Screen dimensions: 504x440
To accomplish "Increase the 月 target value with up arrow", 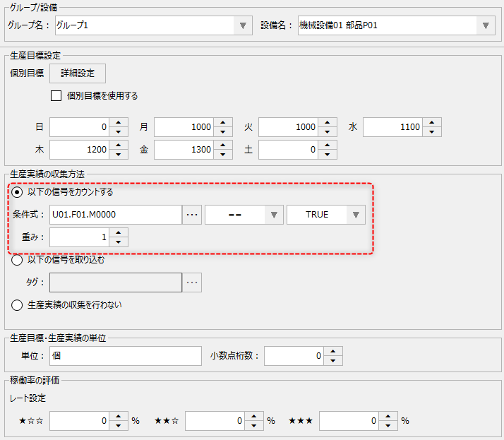I will pyautogui.click(x=224, y=122).
